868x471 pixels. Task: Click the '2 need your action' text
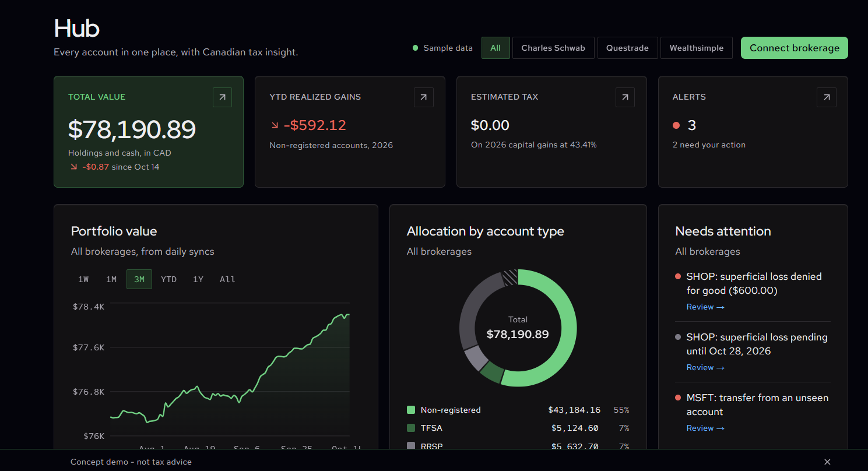point(709,145)
